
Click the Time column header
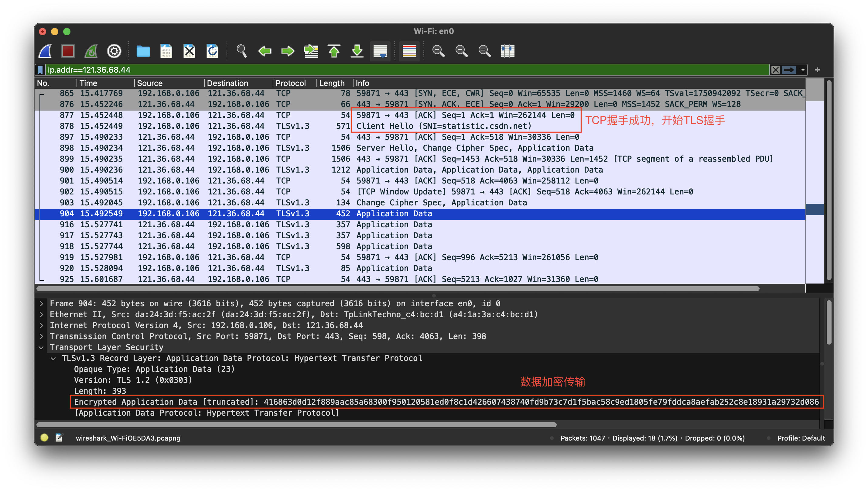(x=88, y=83)
